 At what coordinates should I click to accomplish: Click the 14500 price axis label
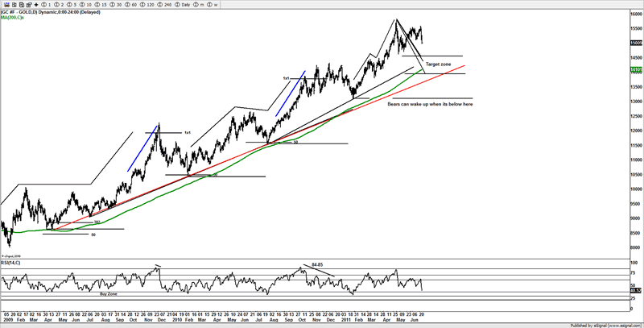(x=636, y=57)
